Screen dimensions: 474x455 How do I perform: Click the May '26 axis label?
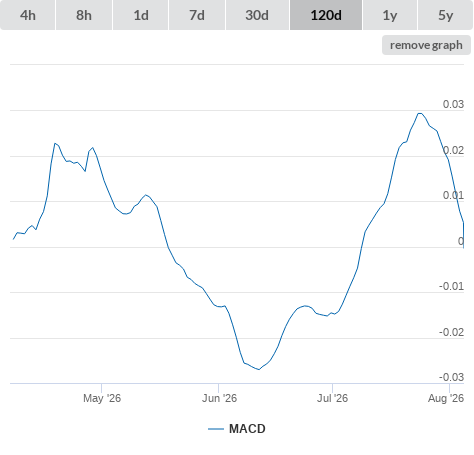coord(102,398)
